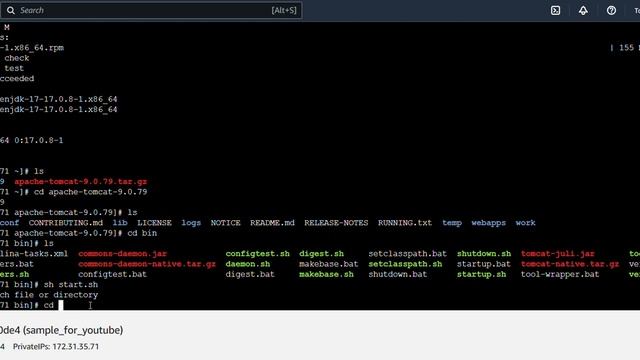
Task: Click the setclasspath.sh file name
Action: pos(405,264)
